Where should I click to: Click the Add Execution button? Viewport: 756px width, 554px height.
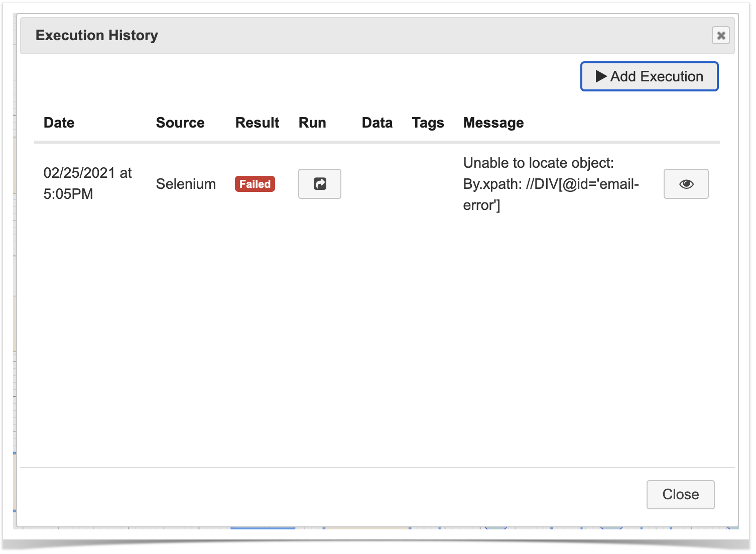click(x=649, y=76)
